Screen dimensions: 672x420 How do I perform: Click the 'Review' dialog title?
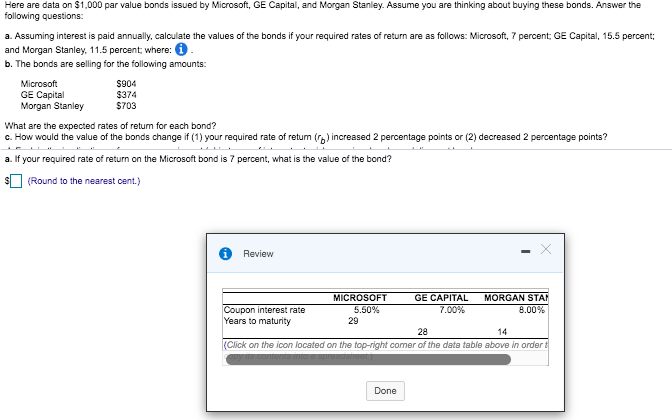pyautogui.click(x=258, y=254)
